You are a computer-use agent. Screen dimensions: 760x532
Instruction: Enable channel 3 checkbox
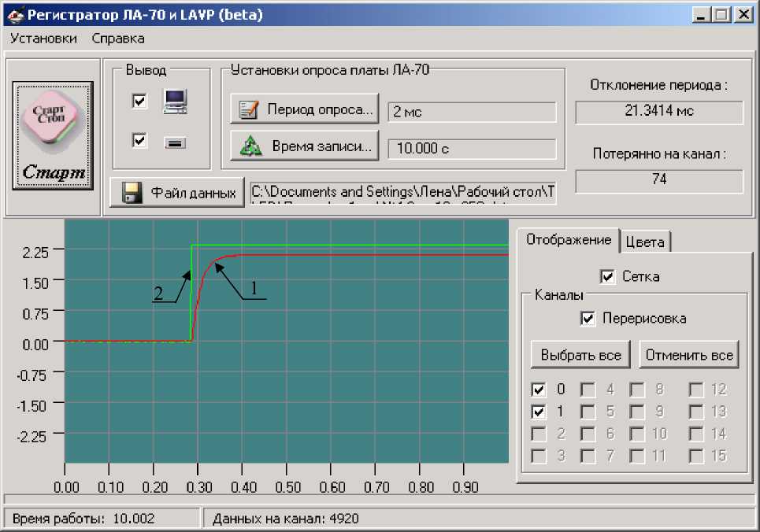[538, 456]
